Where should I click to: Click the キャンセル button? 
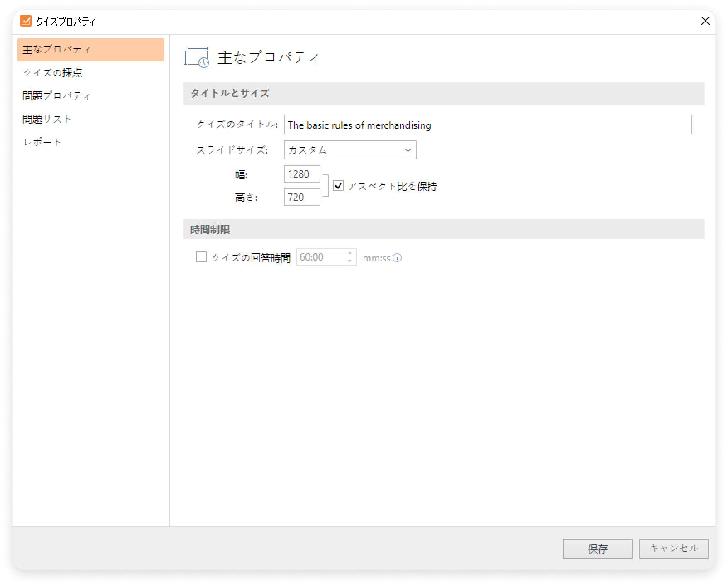point(674,548)
